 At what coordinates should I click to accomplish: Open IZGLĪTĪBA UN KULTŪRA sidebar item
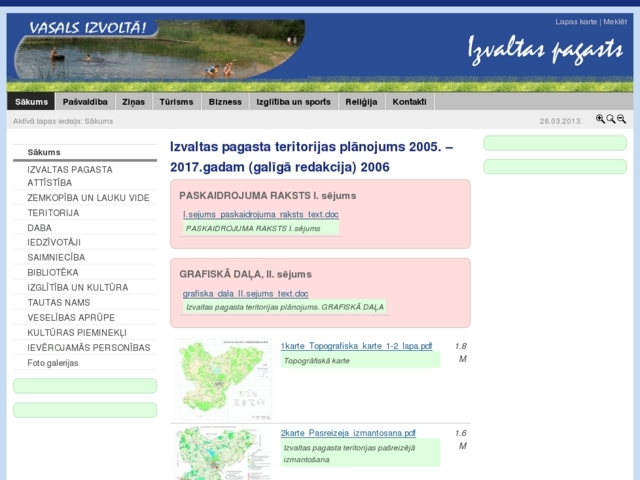(x=85, y=287)
